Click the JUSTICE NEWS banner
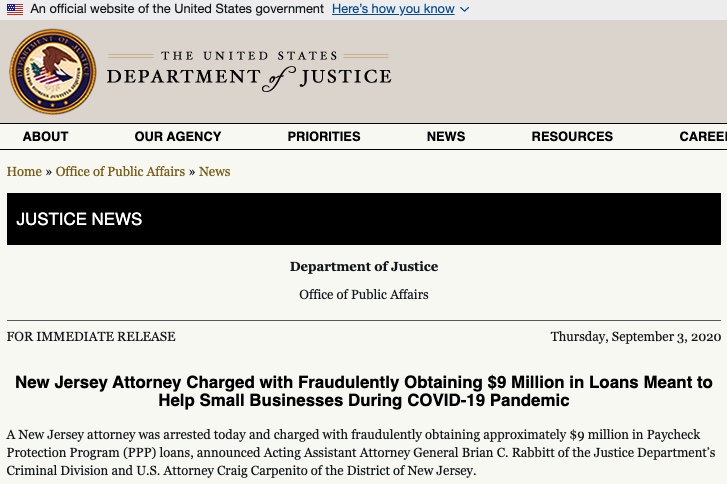This screenshot has width=727, height=484. pos(364,219)
